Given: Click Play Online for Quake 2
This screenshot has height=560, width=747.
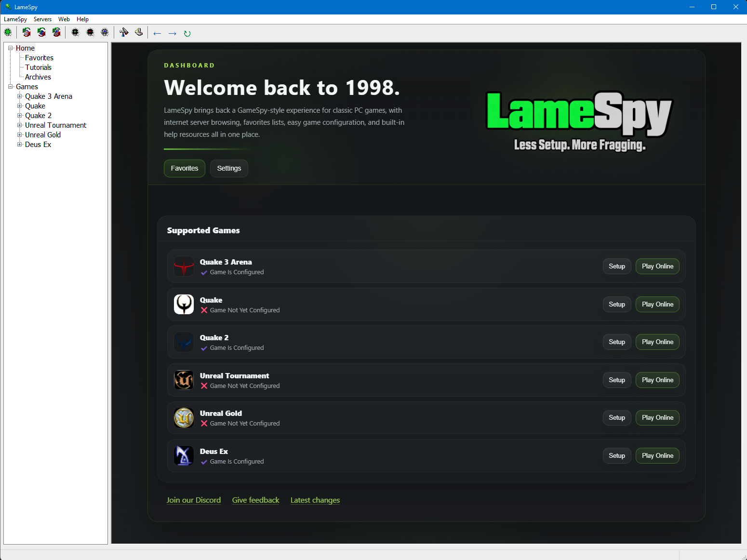Looking at the screenshot, I should pyautogui.click(x=657, y=342).
